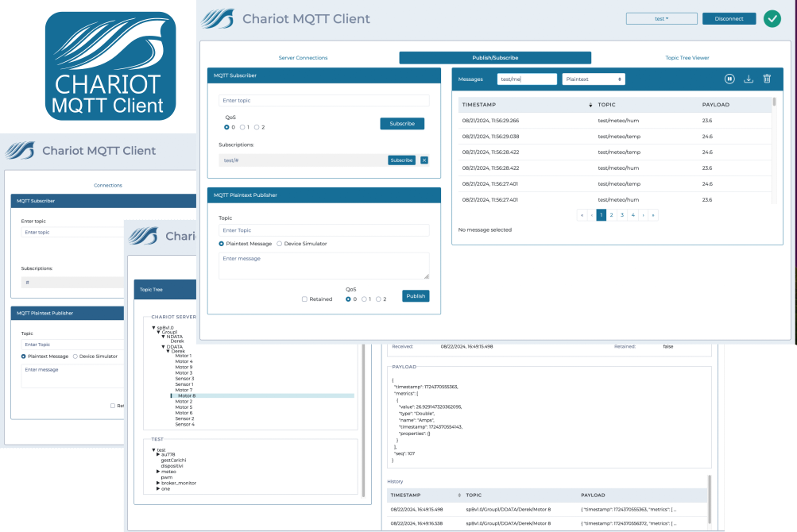Switch to Publish/Subscribe tab
The width and height of the screenshot is (797, 532).
click(x=495, y=58)
